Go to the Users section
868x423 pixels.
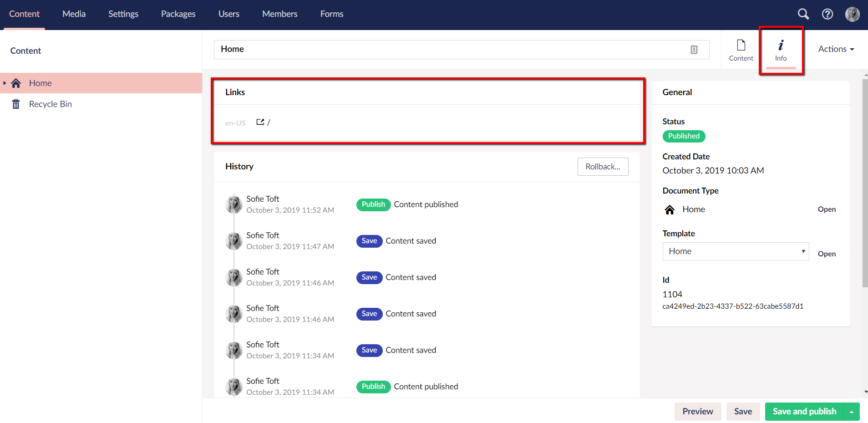click(x=229, y=14)
